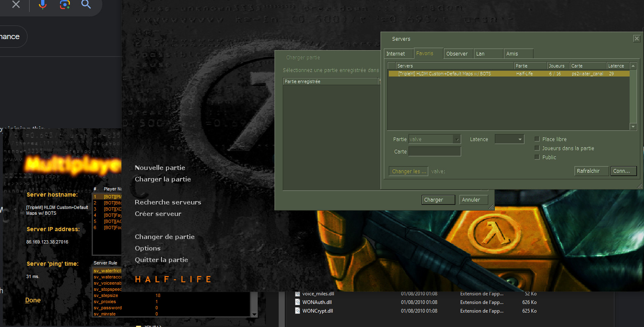This screenshot has height=327, width=644.
Task: Click the server list scroll down arrow
Action: pos(633,127)
